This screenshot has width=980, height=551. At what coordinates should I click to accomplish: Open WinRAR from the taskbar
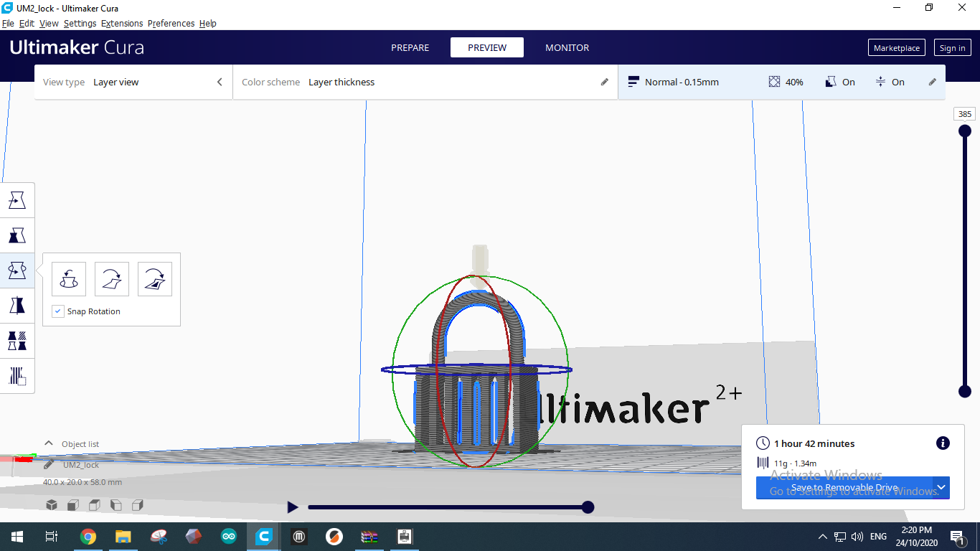coord(369,537)
